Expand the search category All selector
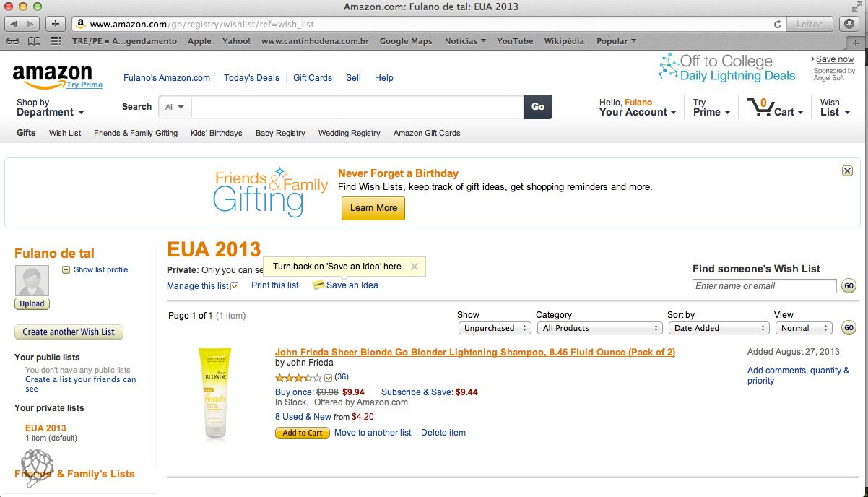The width and height of the screenshot is (868, 497). pos(173,106)
